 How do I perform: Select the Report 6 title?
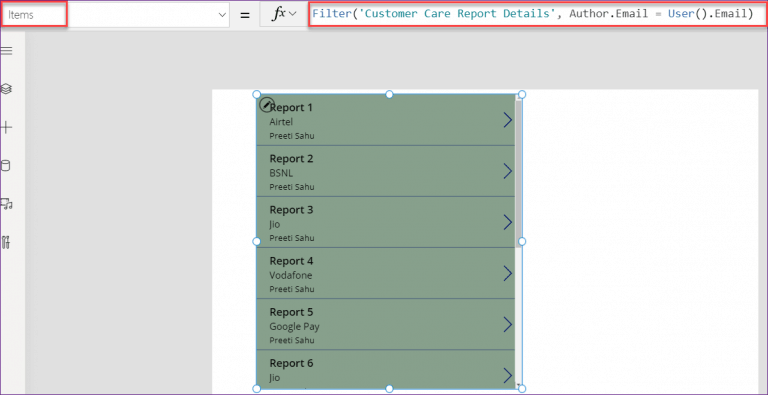(291, 363)
